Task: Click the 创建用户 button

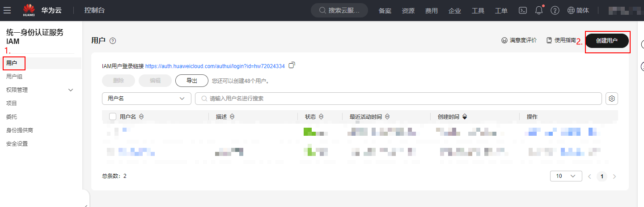Action: click(x=607, y=40)
